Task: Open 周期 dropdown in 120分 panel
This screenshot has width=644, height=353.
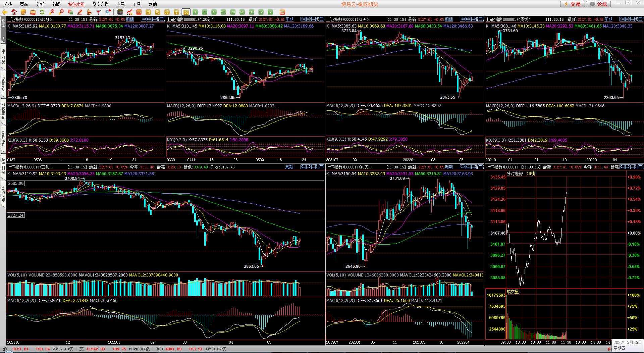Action: click(x=289, y=19)
